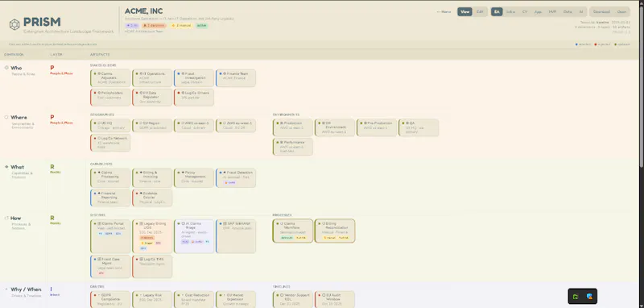Select the Billing & Invoicing capability card

[x=152, y=177]
